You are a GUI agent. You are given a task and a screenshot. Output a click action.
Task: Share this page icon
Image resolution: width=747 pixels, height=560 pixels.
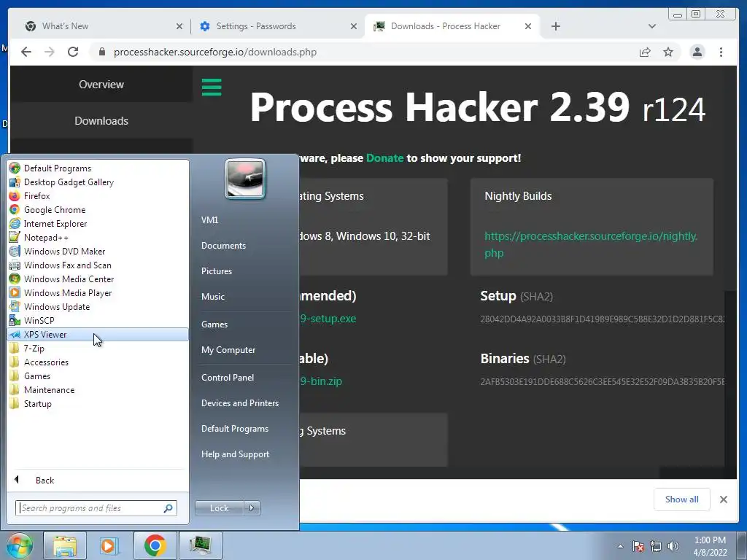[645, 52]
